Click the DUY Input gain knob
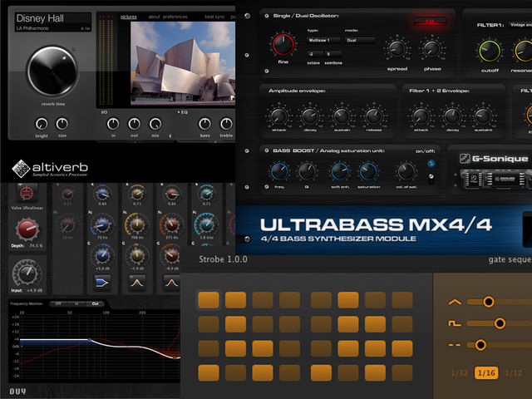 click(x=27, y=273)
